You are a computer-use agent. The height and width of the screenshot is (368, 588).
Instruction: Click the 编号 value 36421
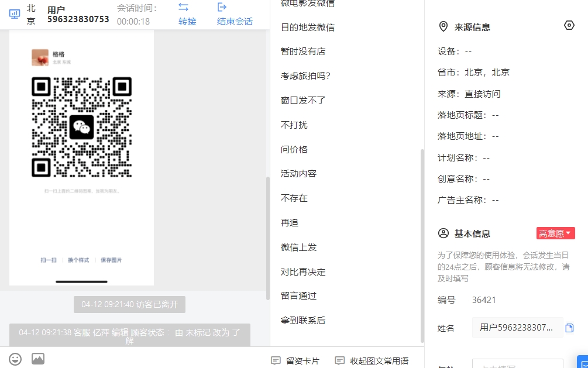(484, 300)
